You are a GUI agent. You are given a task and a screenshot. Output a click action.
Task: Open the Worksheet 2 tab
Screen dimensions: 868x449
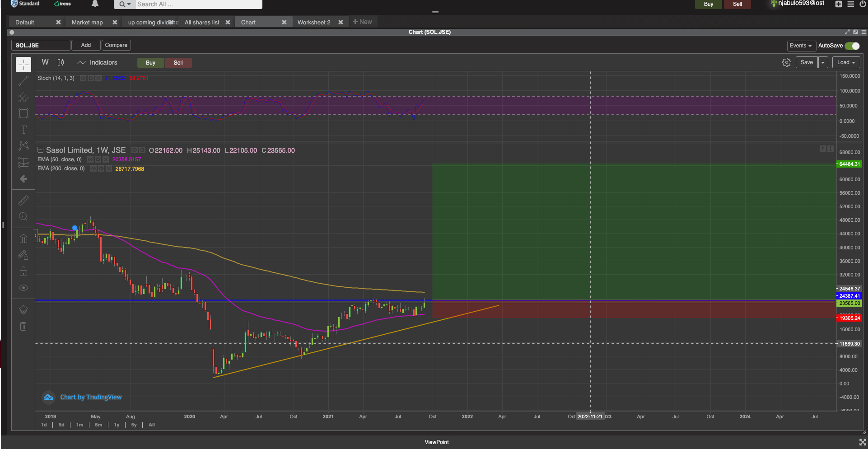click(x=314, y=23)
